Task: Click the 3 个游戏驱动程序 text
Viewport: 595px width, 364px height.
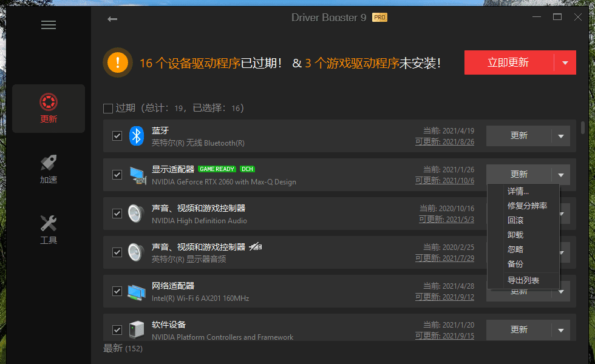Action: 352,63
